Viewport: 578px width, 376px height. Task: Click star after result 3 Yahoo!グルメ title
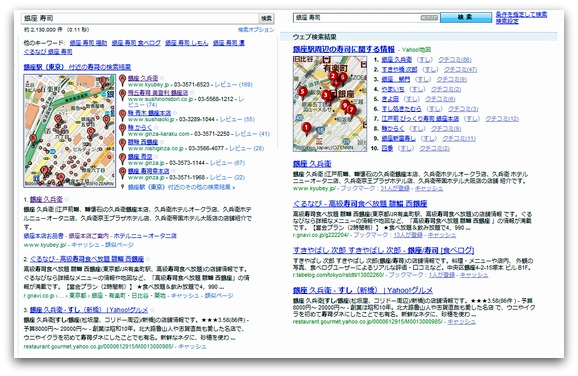click(152, 310)
